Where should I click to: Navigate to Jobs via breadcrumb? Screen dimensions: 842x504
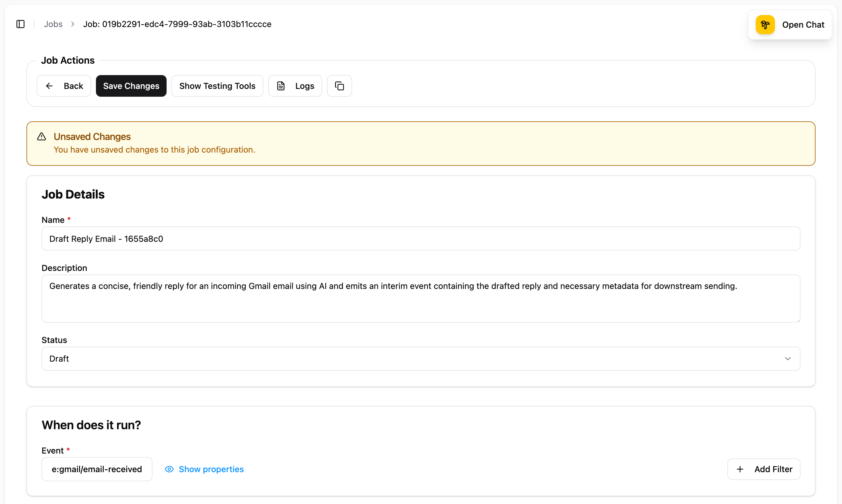point(53,24)
